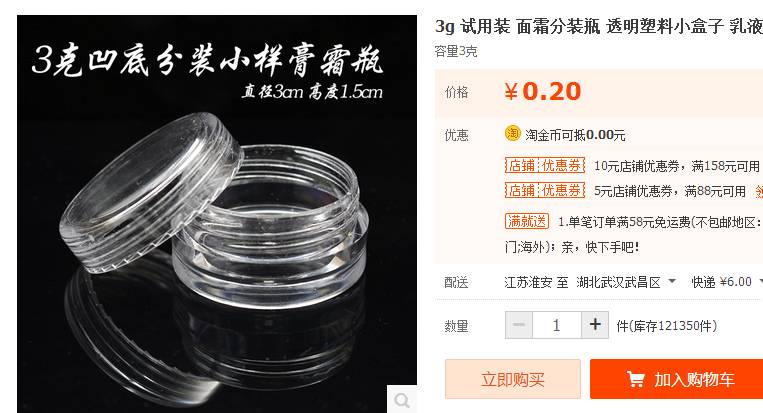Screen dimensions: 763x413
Task: Click the 江苏淮安 origin location text
Action: pyautogui.click(x=528, y=282)
